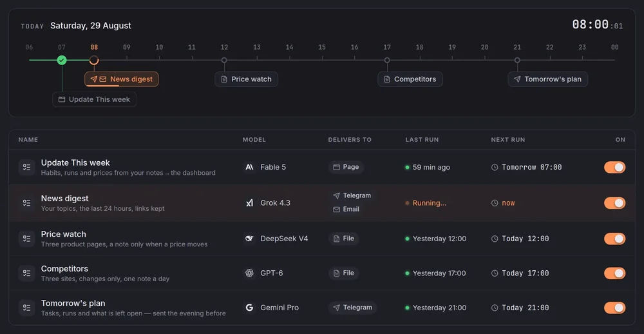
Task: Click the green status dot by Yesterday 12:00
Action: pos(408,239)
